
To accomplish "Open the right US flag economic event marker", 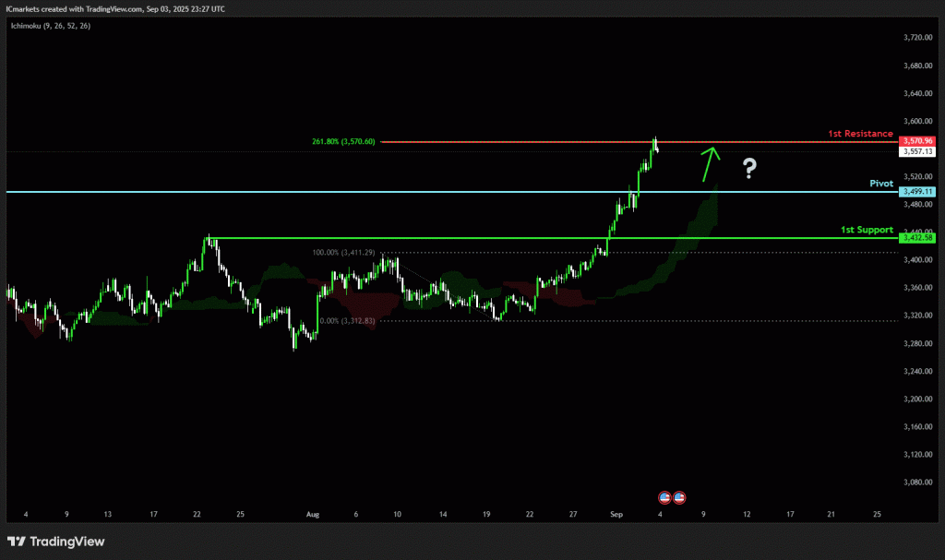I will tap(679, 497).
